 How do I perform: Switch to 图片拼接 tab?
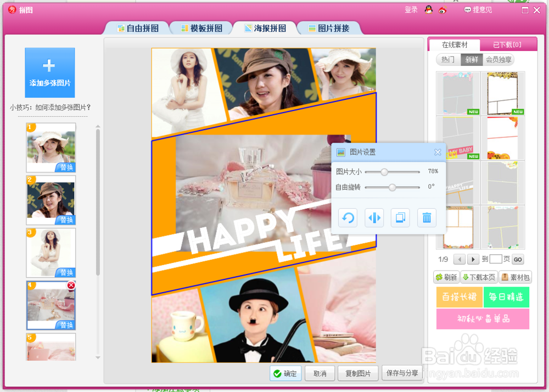pyautogui.click(x=329, y=28)
